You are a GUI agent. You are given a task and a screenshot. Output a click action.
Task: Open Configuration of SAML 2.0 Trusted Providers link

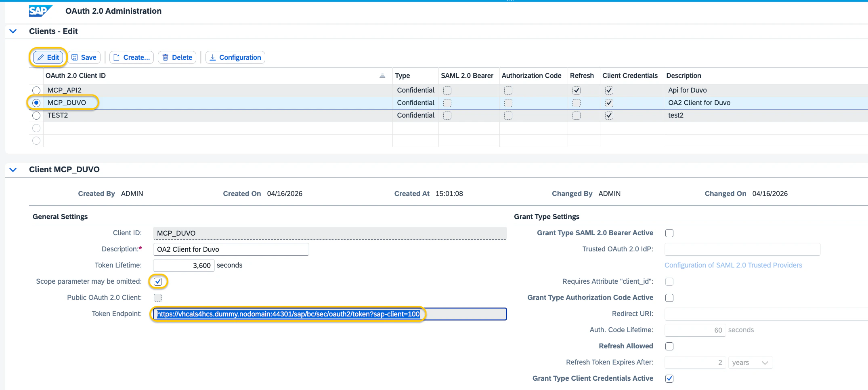tap(733, 265)
